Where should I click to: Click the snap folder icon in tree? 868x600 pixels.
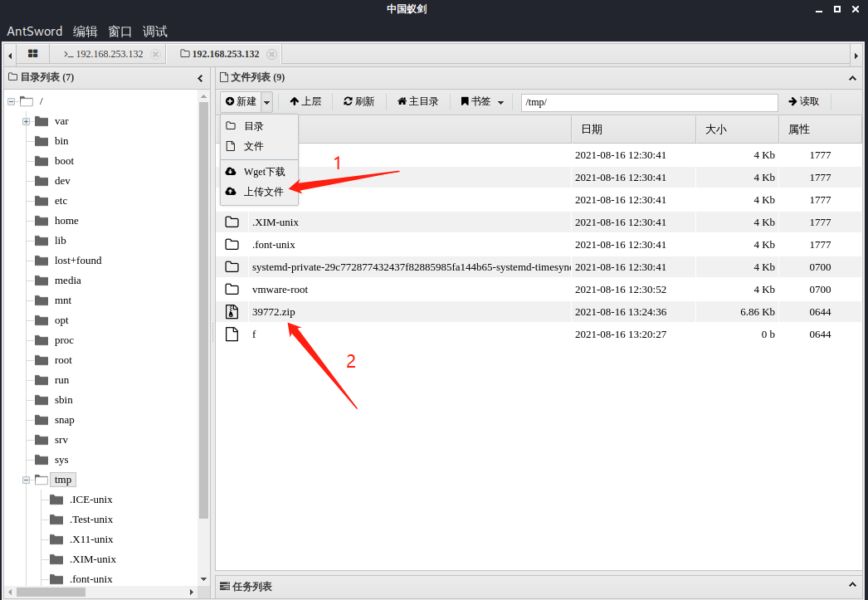point(41,420)
